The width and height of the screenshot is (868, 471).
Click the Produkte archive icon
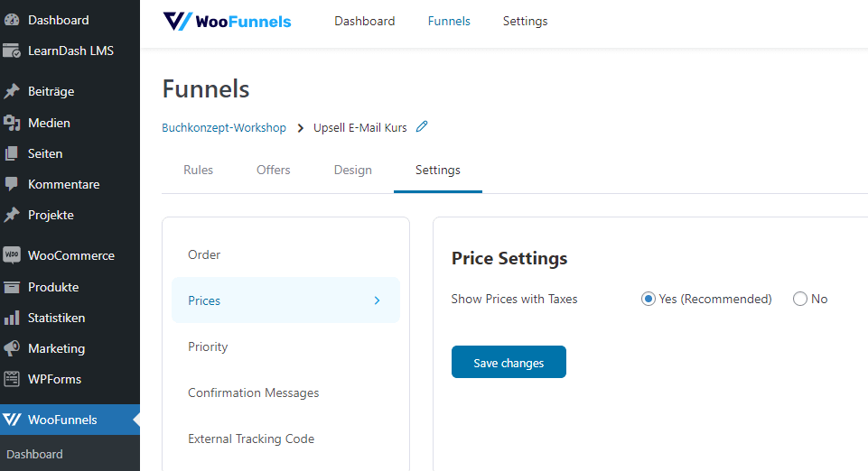point(12,287)
